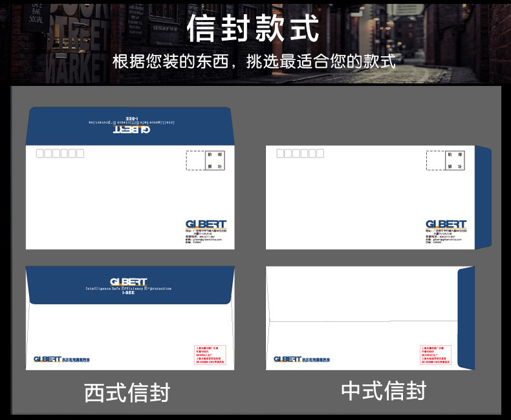Click the blue side flap of Chinese-style envelope front
Viewport: 511px width, 420px height.
coord(483,197)
